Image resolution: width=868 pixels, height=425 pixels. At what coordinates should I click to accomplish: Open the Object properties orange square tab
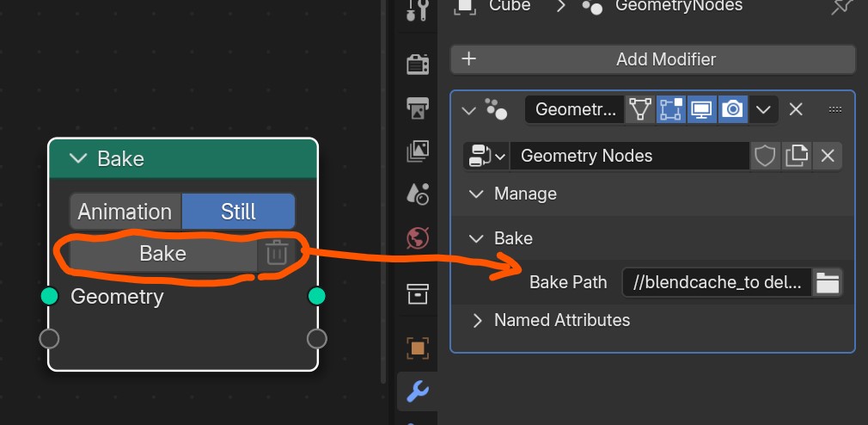418,348
